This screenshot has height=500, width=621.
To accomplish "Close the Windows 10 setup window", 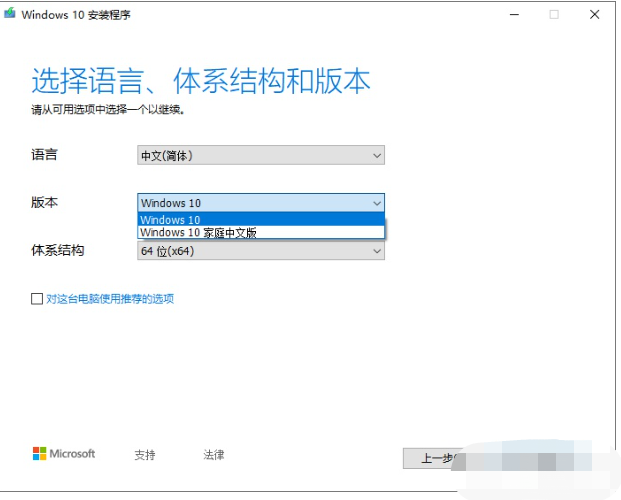I will pos(594,15).
